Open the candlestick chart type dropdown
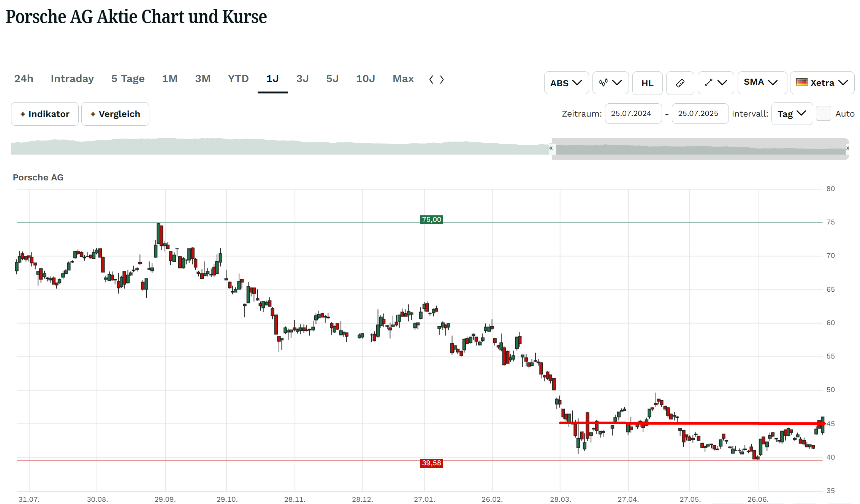 610,83
